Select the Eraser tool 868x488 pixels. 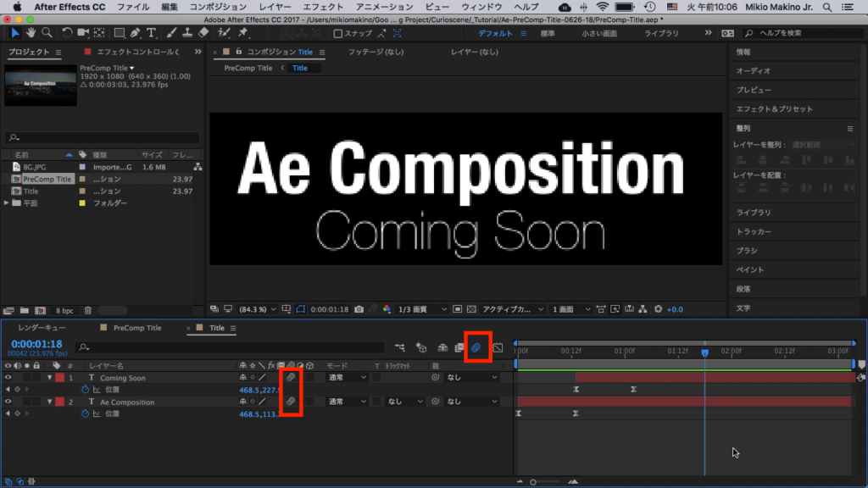[x=203, y=33]
